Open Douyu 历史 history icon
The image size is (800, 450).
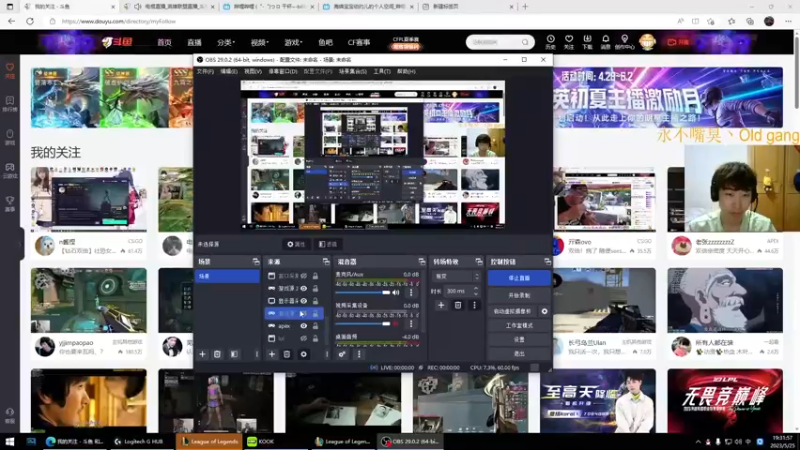click(x=551, y=42)
